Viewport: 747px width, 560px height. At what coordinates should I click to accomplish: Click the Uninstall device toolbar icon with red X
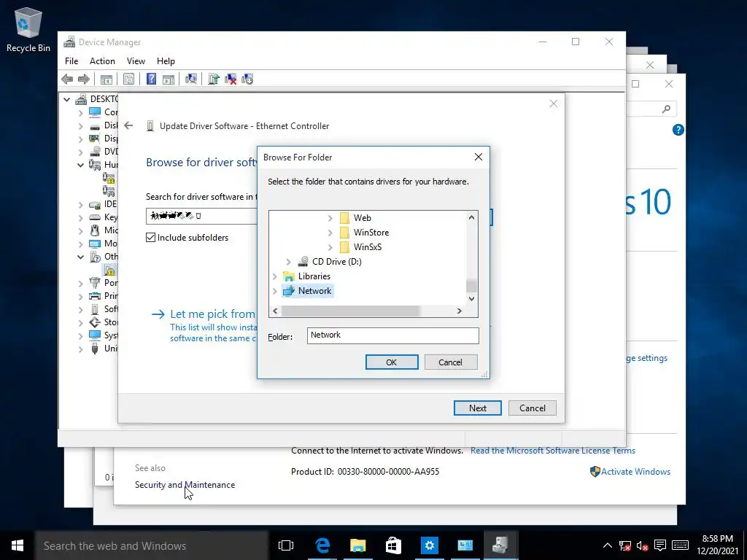coord(231,79)
